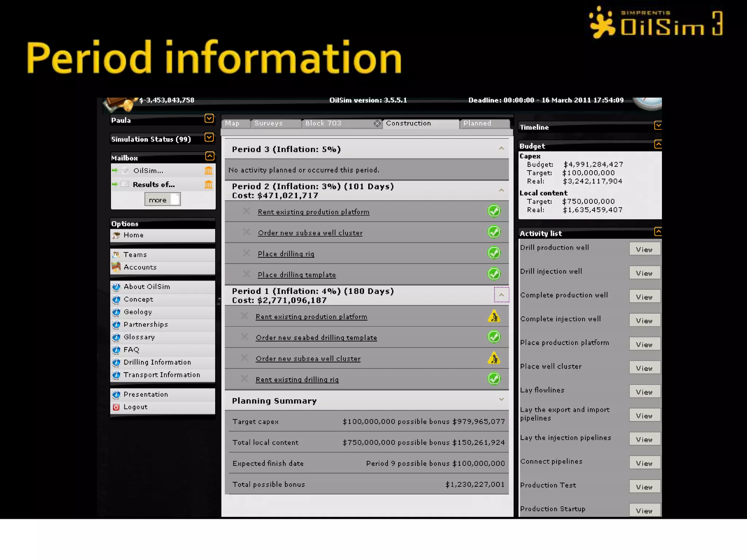747x560 pixels.
Task: Toggle the Budget panel collapse arrow
Action: (658, 144)
